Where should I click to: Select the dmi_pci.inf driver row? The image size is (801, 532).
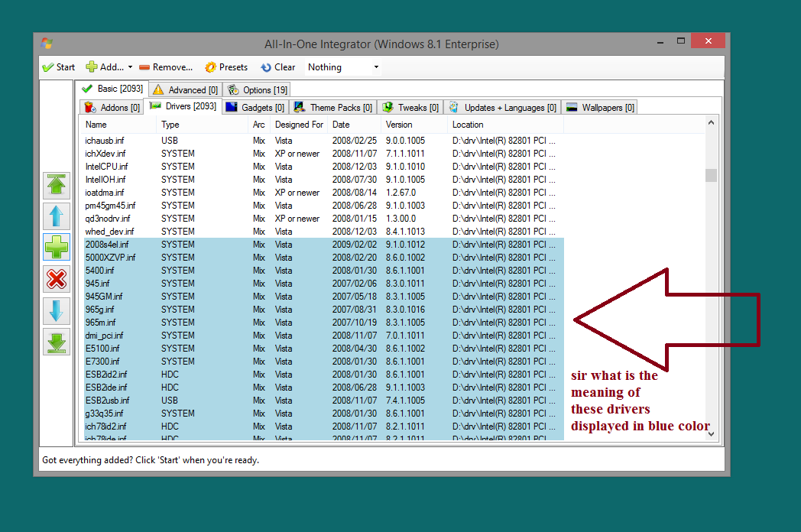click(324, 336)
